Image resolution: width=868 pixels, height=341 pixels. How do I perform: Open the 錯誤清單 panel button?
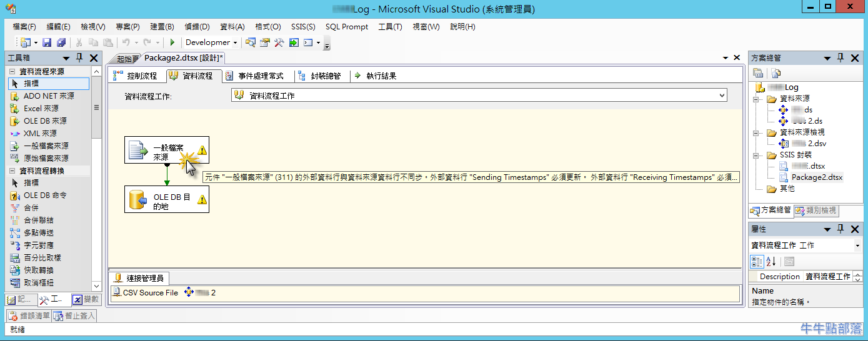coord(29,316)
